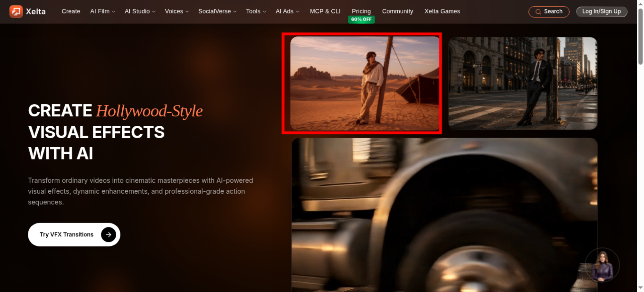Click Log In/Sign Up
This screenshot has height=292, width=644.
click(601, 12)
